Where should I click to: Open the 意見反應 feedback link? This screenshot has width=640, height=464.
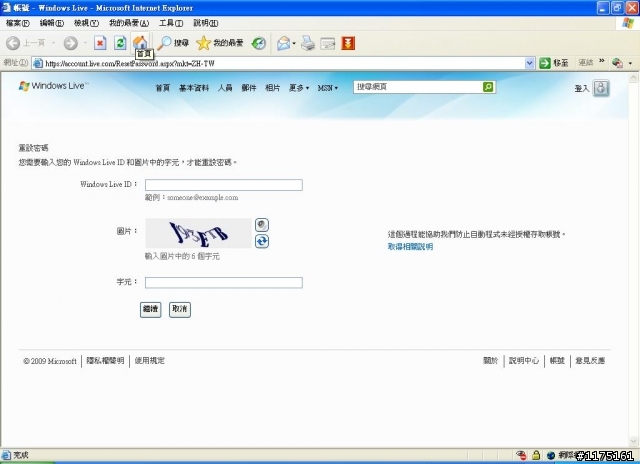tap(590, 361)
